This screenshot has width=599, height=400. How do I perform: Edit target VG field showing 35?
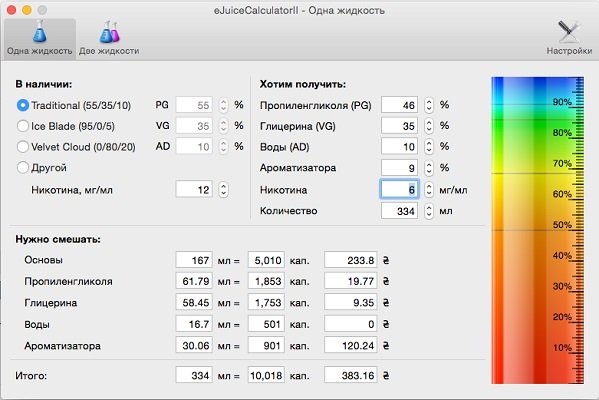pos(399,126)
